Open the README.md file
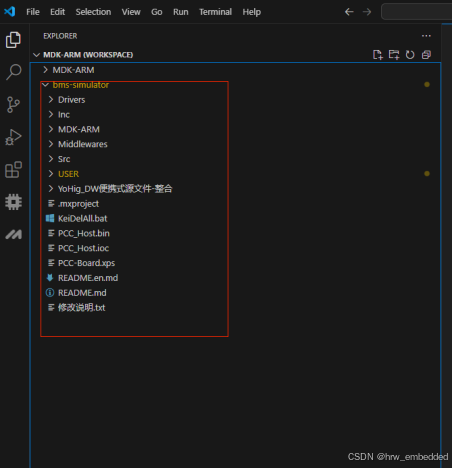This screenshot has width=452, height=469. (x=82, y=293)
